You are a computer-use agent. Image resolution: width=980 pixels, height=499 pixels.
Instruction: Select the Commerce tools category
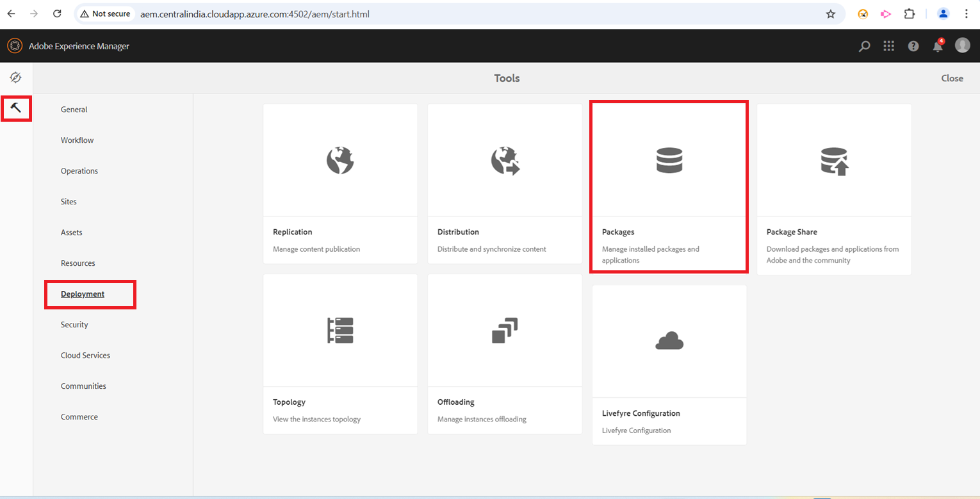pos(79,417)
